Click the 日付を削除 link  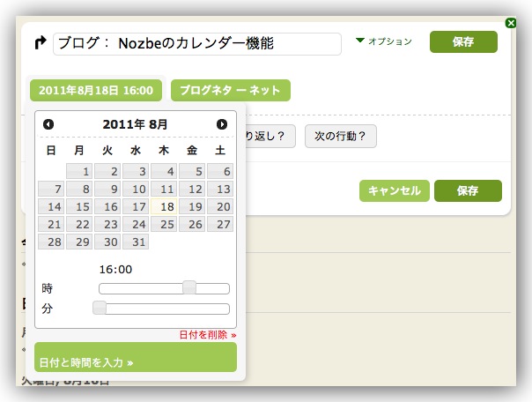[x=207, y=335]
